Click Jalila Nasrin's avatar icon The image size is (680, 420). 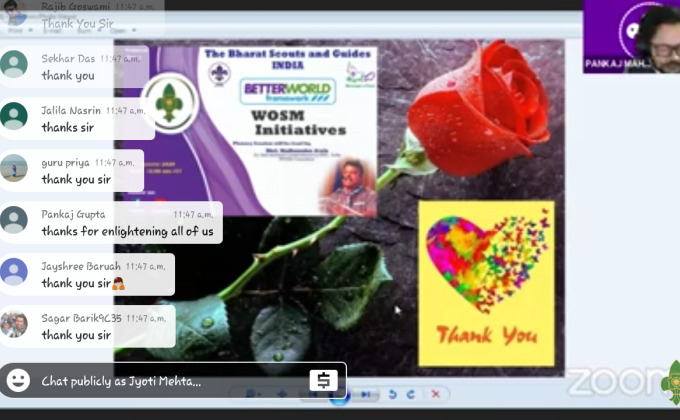tap(14, 116)
